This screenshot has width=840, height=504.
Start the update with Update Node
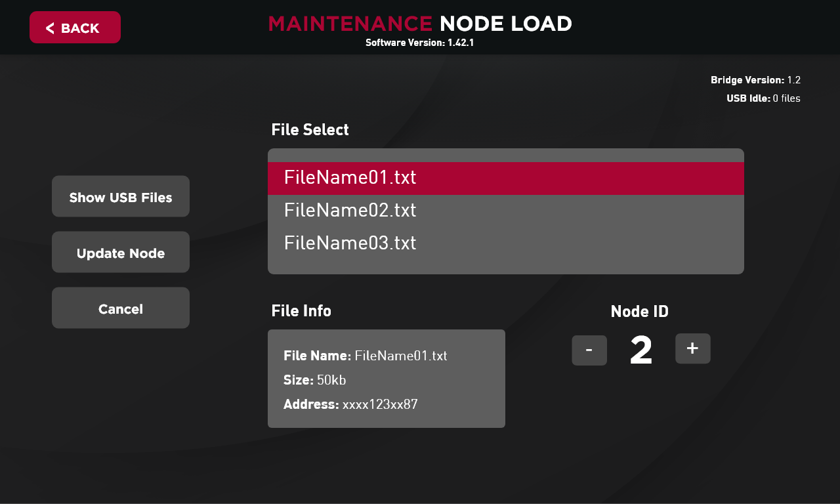pyautogui.click(x=121, y=253)
